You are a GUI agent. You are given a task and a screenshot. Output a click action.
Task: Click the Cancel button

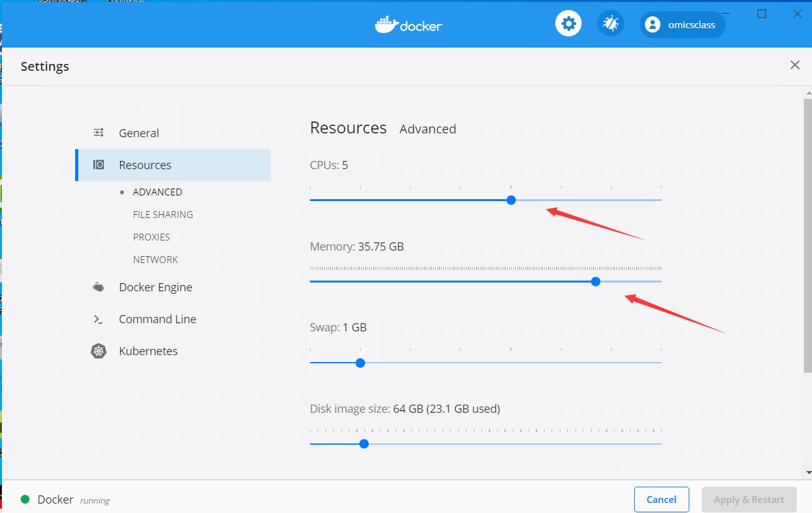(661, 499)
